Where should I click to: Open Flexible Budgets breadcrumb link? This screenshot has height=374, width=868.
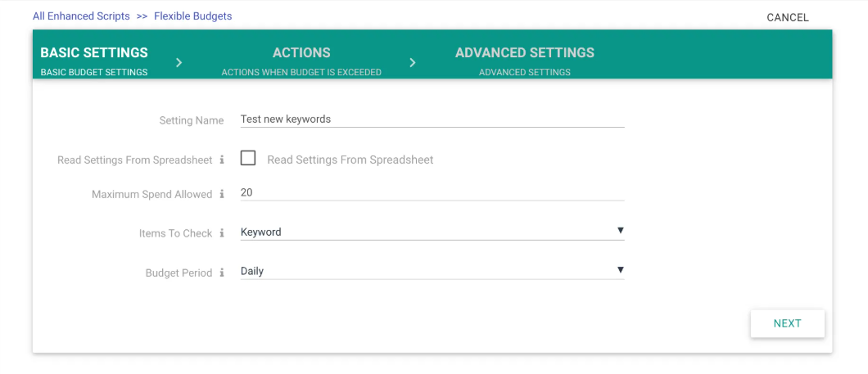(x=192, y=16)
